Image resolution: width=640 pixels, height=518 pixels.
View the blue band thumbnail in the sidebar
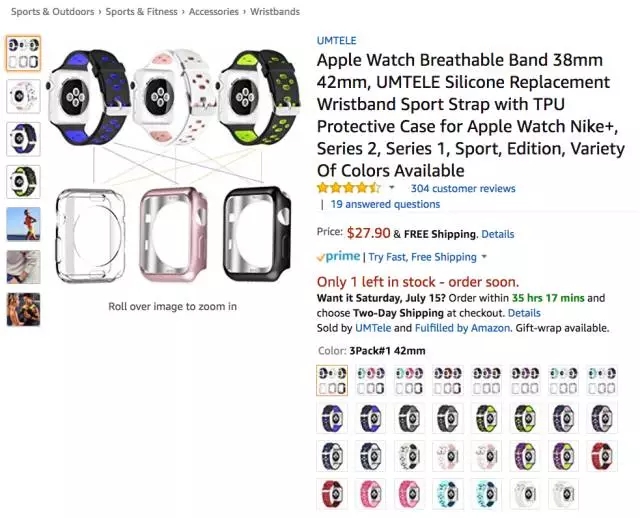(24, 139)
